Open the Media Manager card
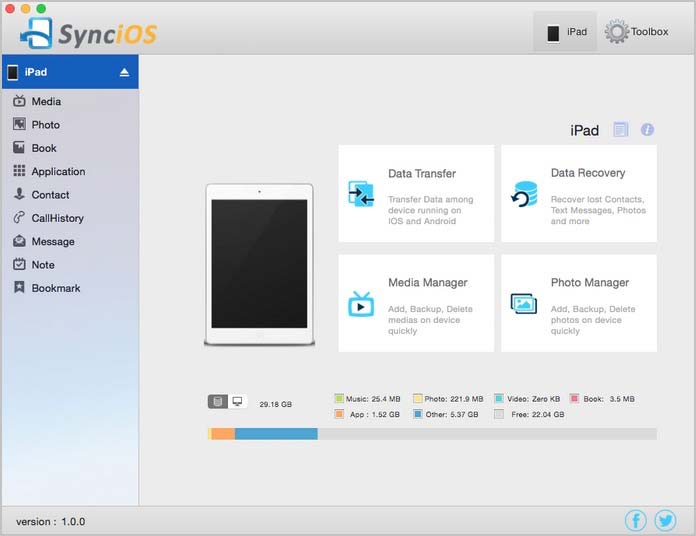 tap(416, 303)
